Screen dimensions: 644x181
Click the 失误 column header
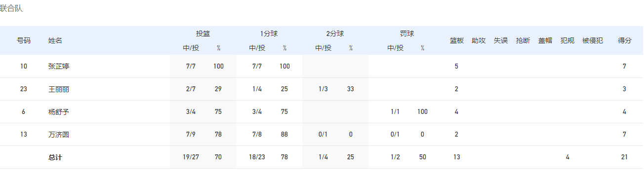click(501, 40)
